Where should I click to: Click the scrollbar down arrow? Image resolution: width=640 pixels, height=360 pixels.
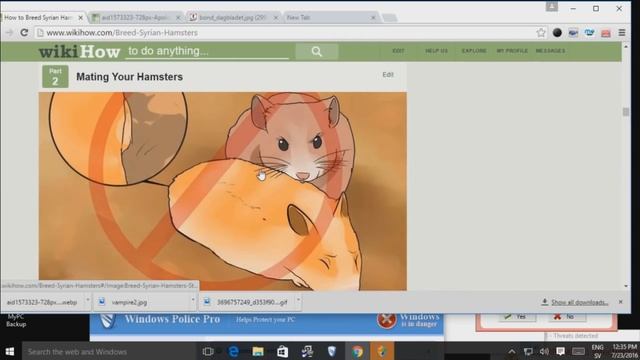click(x=626, y=286)
